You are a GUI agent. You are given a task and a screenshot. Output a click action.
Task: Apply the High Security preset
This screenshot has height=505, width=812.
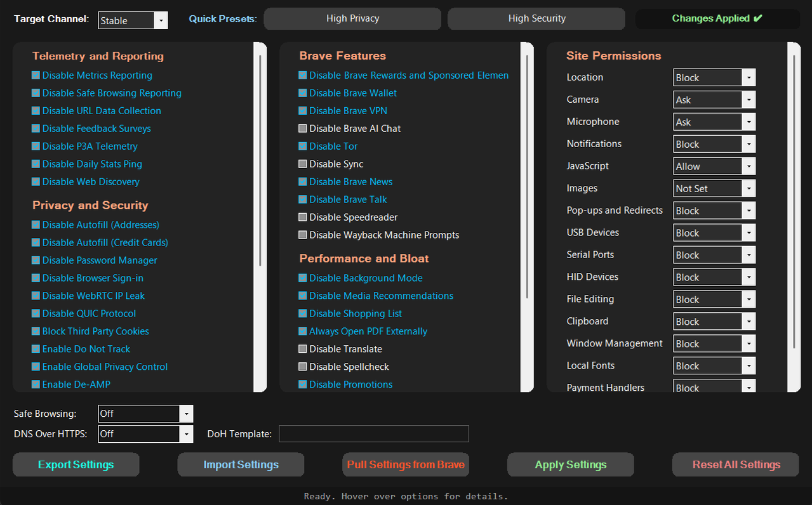536,18
